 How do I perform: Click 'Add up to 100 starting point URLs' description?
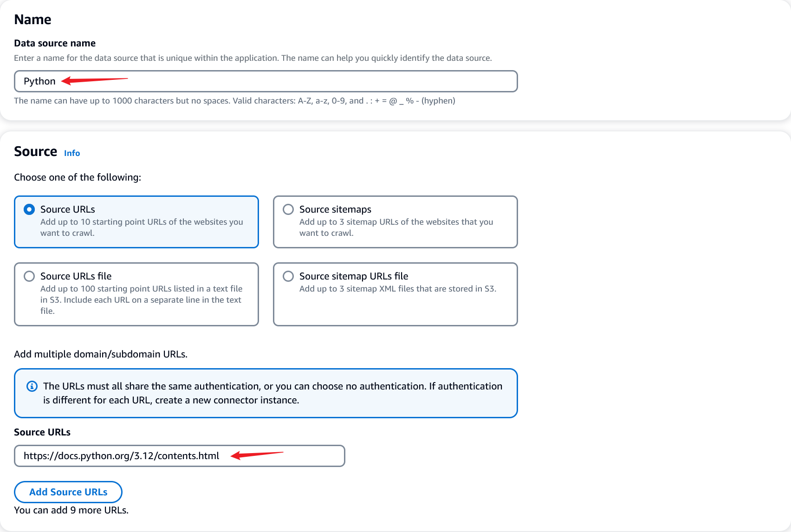coord(142,300)
